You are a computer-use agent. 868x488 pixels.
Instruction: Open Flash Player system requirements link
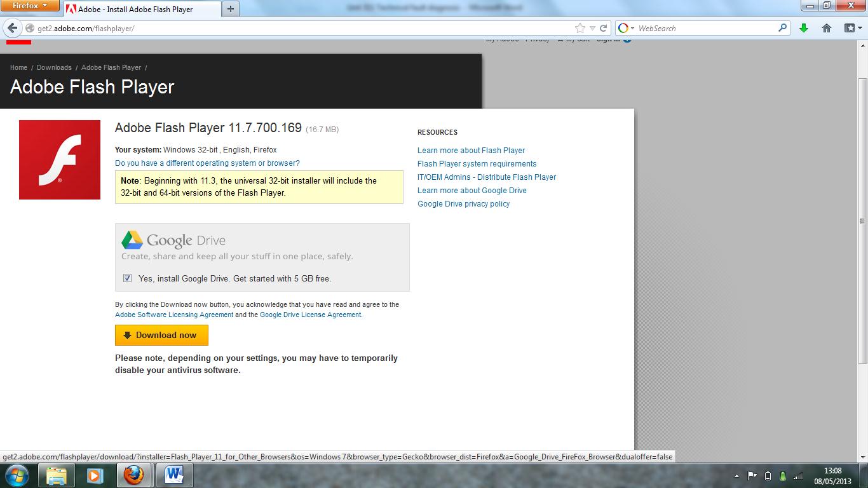click(x=477, y=164)
